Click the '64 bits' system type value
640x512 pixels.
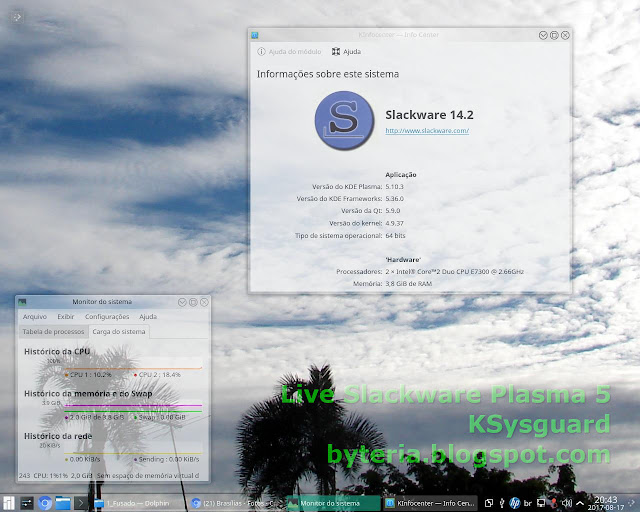[x=396, y=236]
